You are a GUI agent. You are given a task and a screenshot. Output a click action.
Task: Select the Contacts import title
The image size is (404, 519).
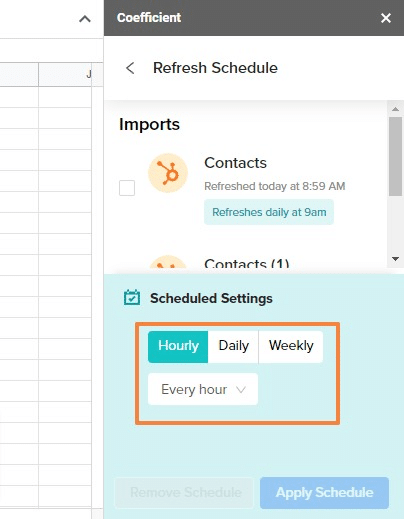point(235,163)
